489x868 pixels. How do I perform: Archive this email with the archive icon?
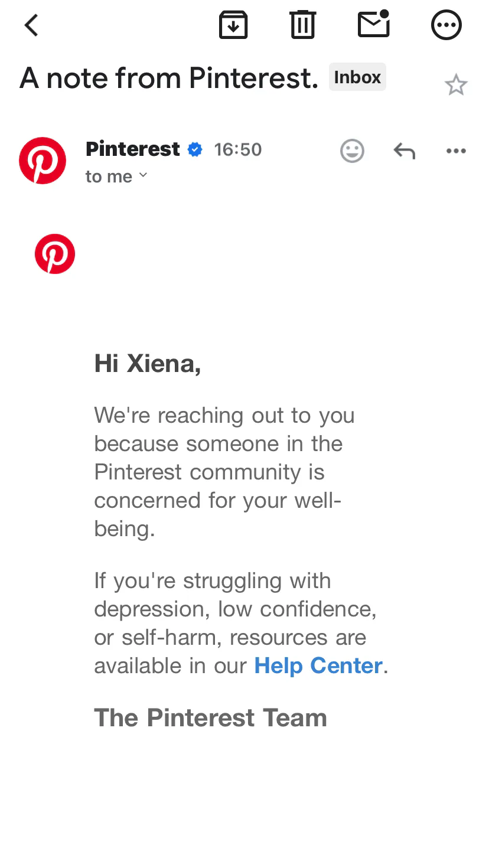[x=233, y=25]
